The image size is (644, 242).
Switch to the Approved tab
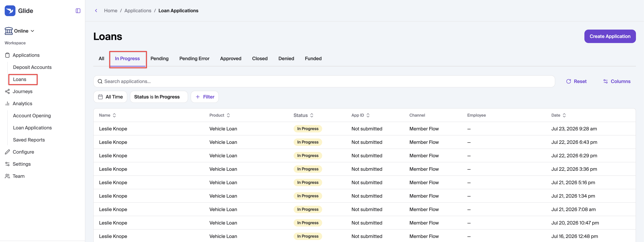[231, 58]
